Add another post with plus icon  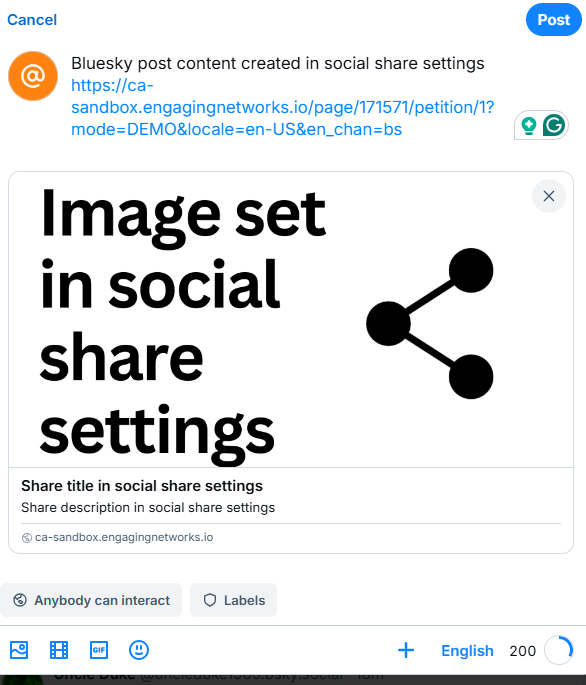click(x=406, y=650)
